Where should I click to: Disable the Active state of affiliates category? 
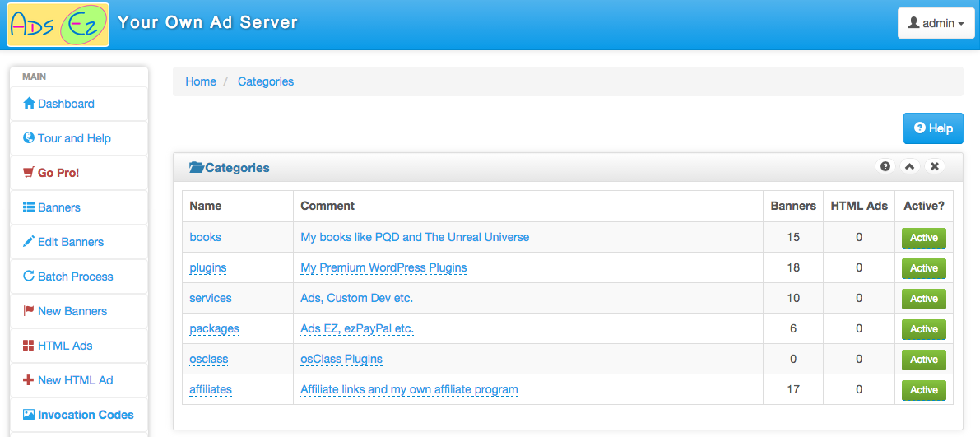tap(924, 389)
